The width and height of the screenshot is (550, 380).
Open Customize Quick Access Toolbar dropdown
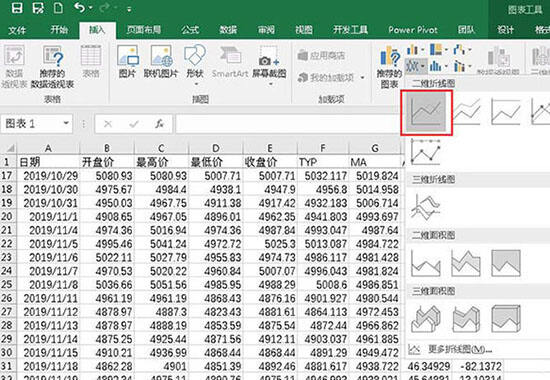[129, 9]
